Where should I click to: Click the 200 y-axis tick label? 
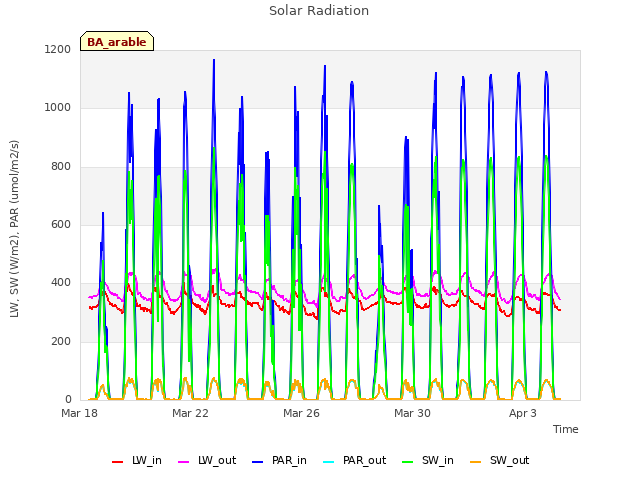coord(61,341)
